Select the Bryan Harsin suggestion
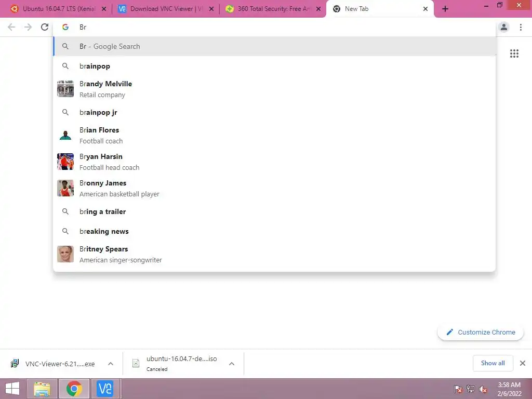Screen dimensions: 532x399 coord(274,162)
